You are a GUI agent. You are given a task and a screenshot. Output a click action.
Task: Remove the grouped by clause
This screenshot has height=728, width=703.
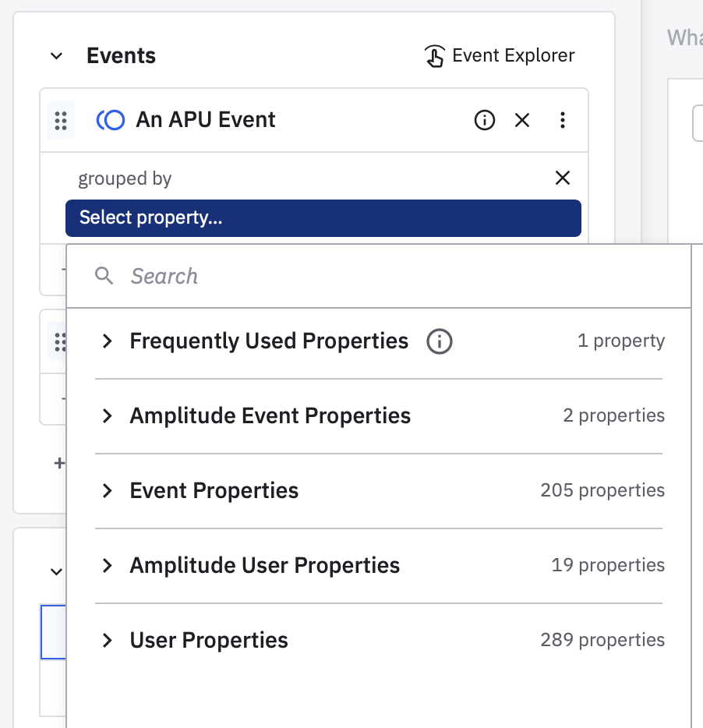tap(562, 178)
